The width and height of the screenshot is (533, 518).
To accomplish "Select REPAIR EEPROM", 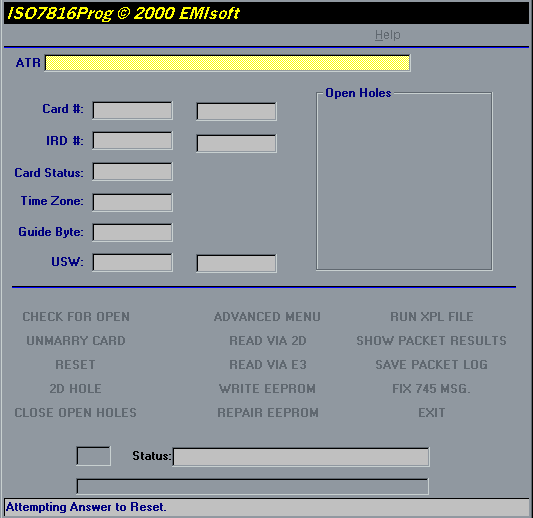I will 268,413.
